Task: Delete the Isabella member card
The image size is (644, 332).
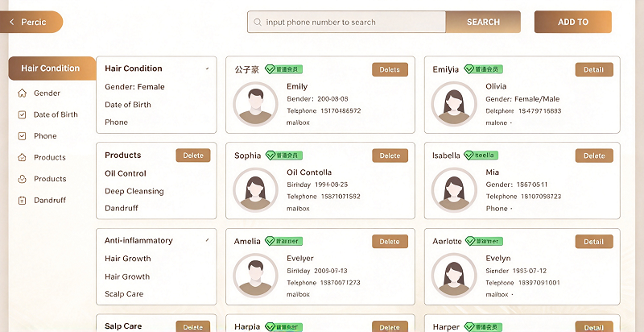Action: point(594,156)
